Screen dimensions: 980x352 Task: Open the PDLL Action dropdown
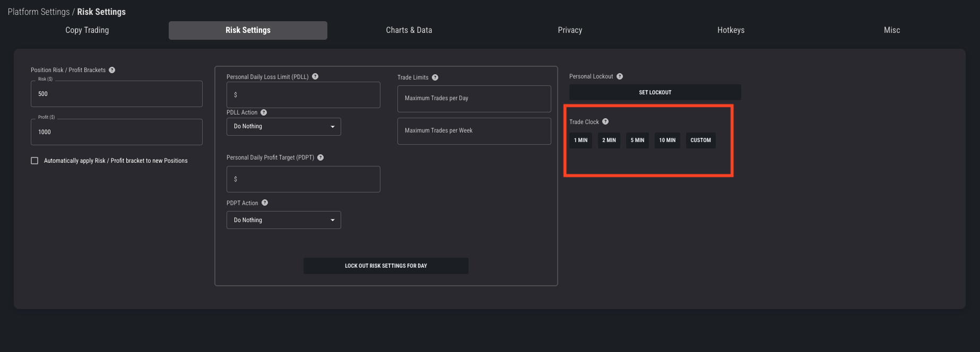[283, 127]
